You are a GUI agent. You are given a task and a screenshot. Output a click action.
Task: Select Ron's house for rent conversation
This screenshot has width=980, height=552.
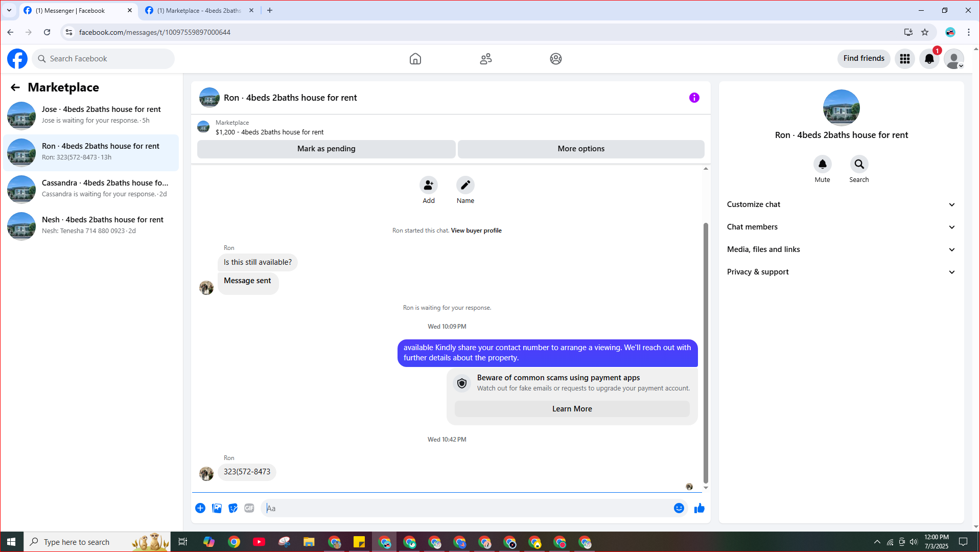point(91,152)
